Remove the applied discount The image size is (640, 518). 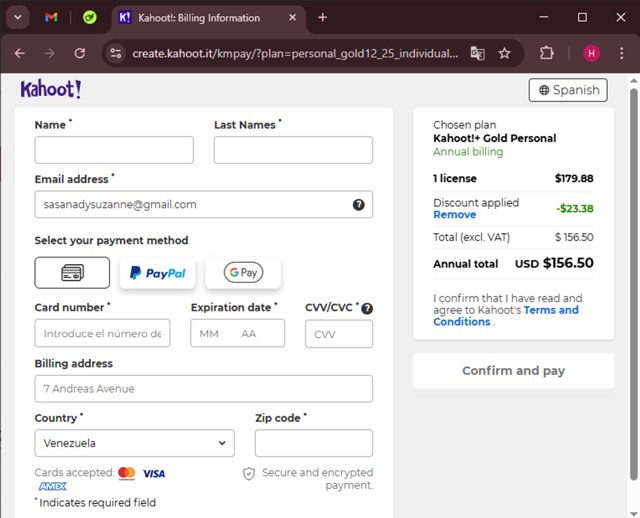pyautogui.click(x=454, y=215)
